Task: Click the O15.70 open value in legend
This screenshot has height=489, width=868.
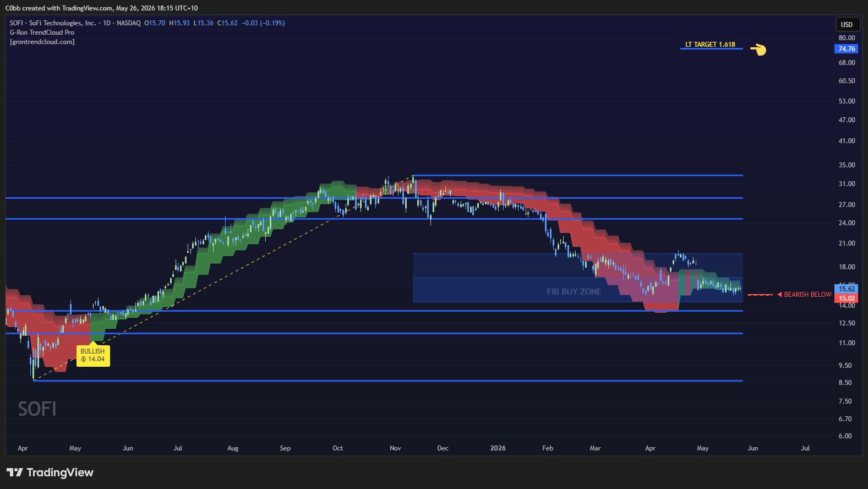Action: [155, 23]
